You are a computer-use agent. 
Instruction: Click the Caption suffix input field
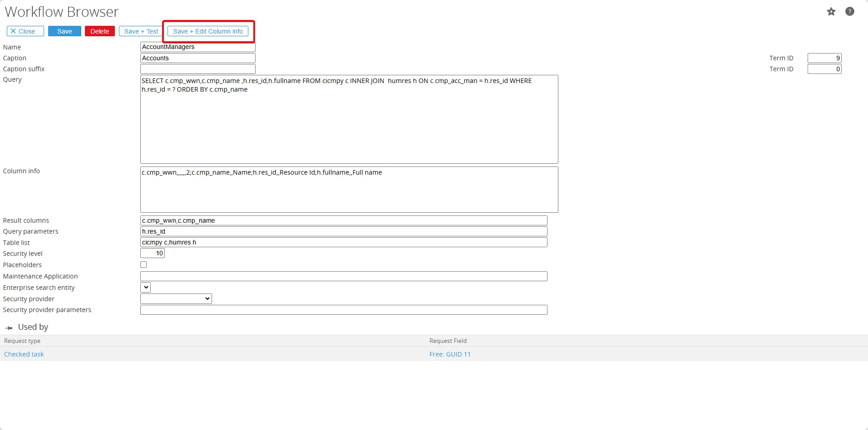(198, 69)
